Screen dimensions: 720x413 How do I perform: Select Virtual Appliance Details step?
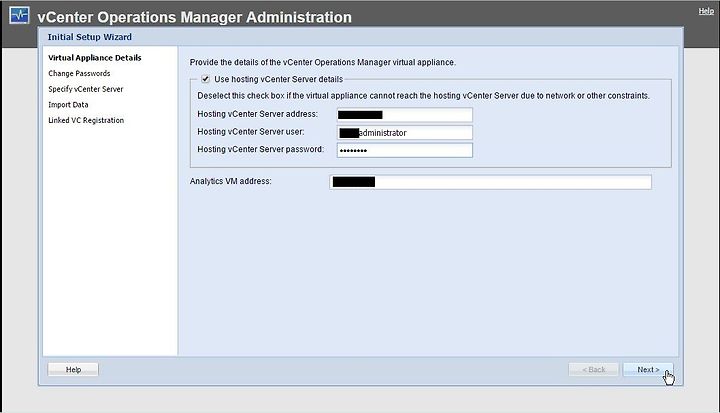coord(95,58)
